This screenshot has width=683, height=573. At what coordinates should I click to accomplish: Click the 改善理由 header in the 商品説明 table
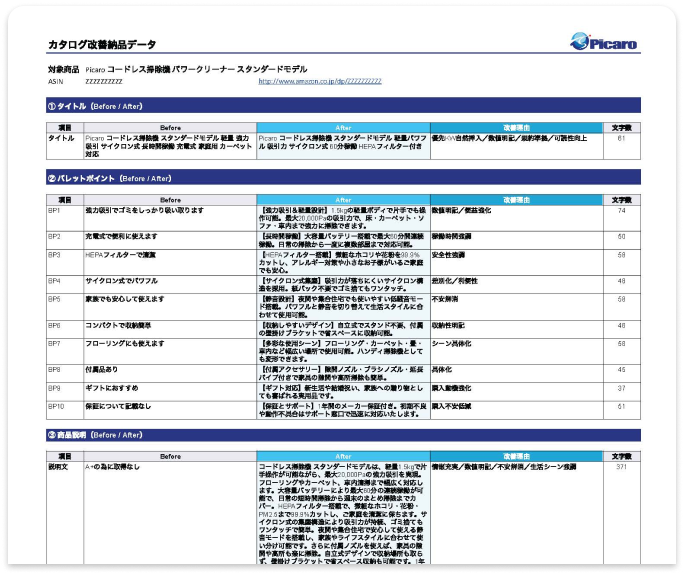517,456
